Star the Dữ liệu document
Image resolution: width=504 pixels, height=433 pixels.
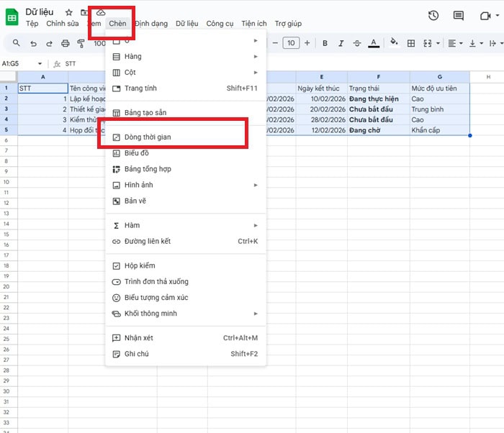(68, 12)
